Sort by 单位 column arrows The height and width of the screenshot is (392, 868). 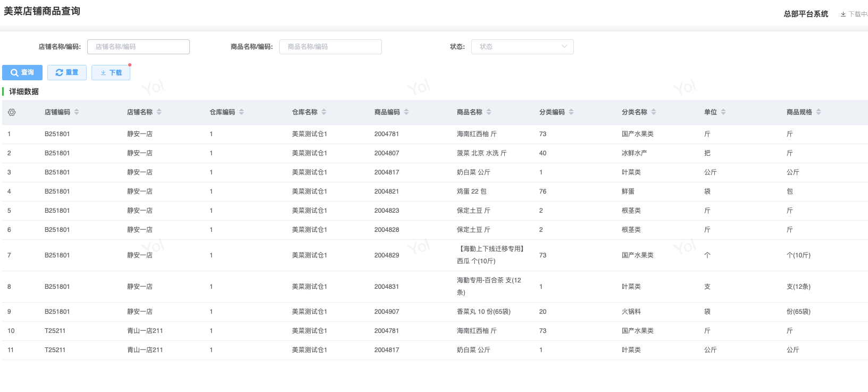tap(723, 112)
